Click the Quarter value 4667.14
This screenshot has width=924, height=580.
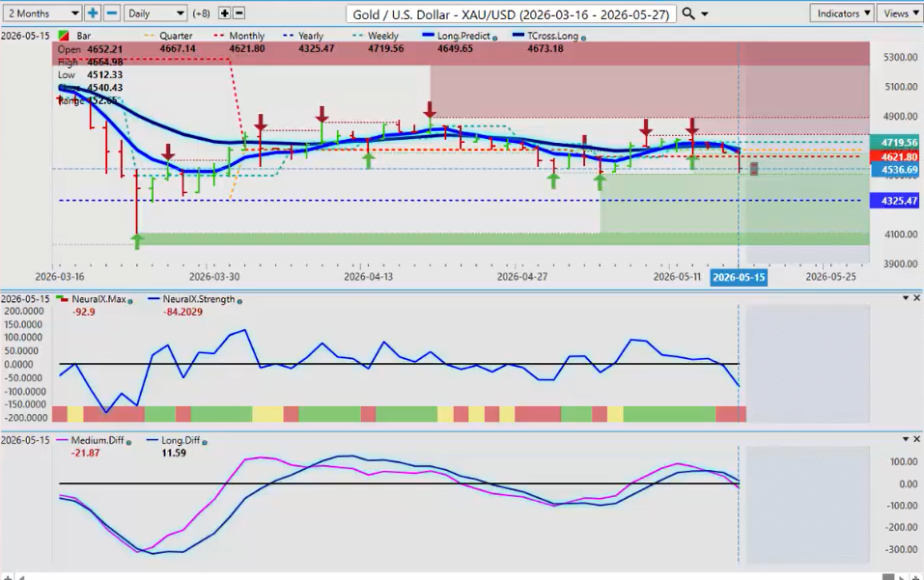(x=178, y=48)
